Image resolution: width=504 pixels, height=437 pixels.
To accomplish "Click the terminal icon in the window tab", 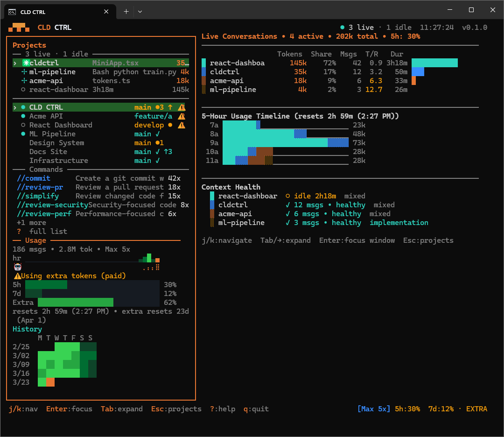I will click(x=12, y=12).
